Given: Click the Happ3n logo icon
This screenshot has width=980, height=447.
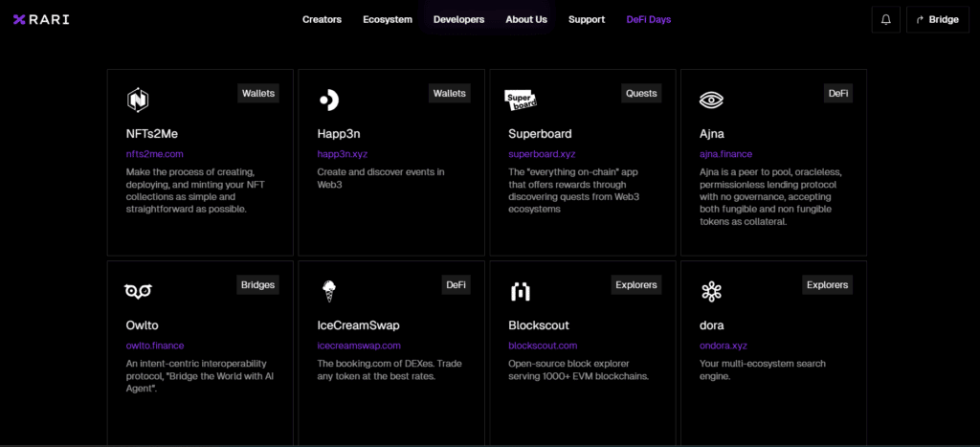Looking at the screenshot, I should [329, 100].
